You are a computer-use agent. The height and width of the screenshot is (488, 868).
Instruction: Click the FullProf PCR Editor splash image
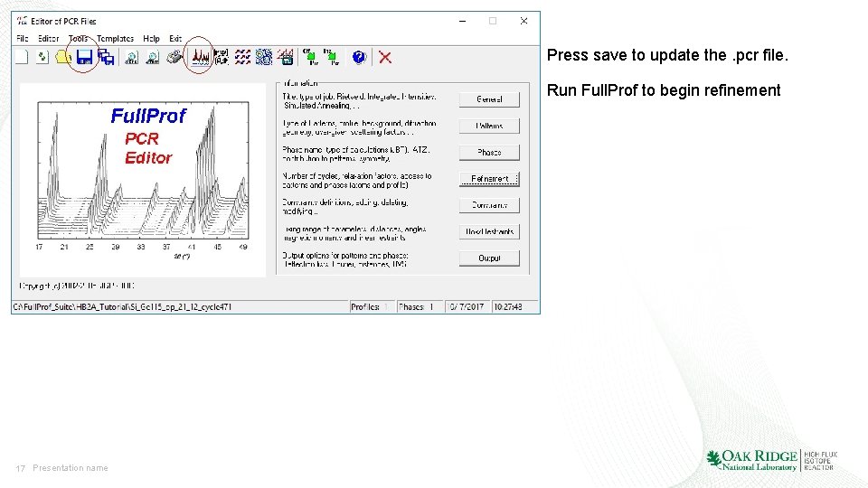pyautogui.click(x=143, y=180)
